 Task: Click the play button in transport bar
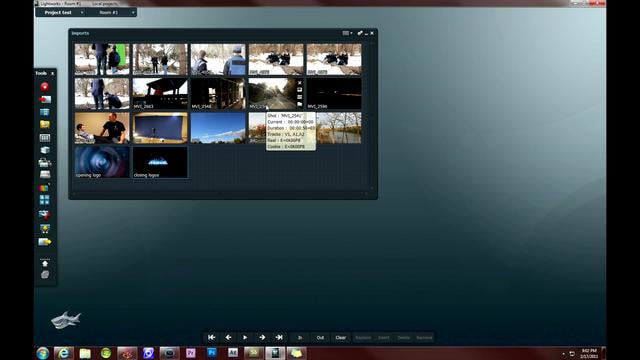click(245, 338)
